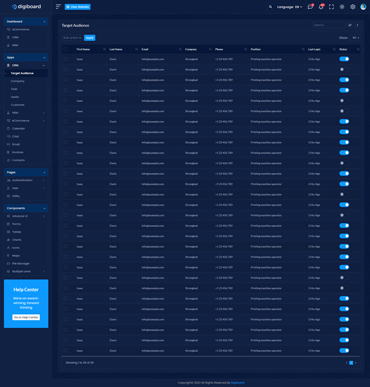The image size is (370, 387).
Task: Collapse the CRM submenu in Apps
Action: 26,65
